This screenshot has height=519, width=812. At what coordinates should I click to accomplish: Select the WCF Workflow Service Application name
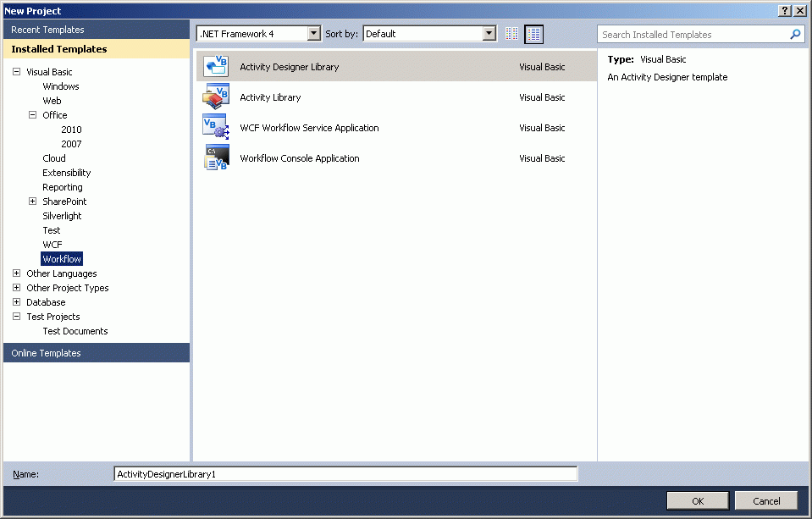[309, 128]
